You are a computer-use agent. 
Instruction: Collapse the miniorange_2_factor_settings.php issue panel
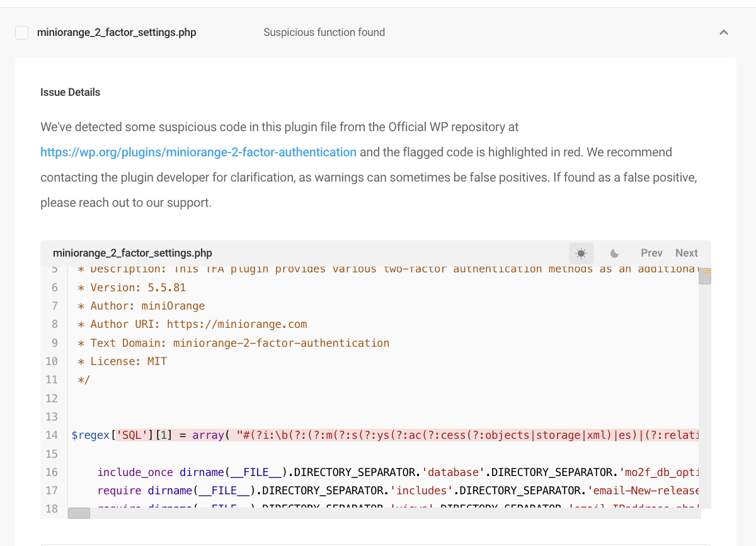[x=723, y=32]
